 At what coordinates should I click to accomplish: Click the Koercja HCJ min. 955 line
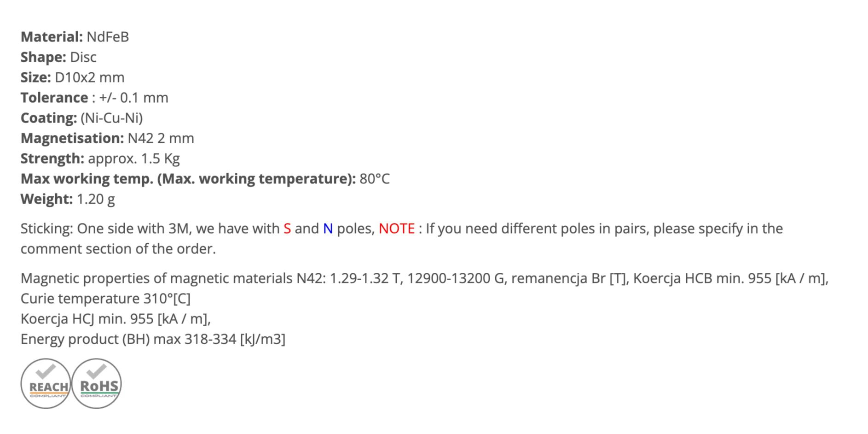(116, 319)
